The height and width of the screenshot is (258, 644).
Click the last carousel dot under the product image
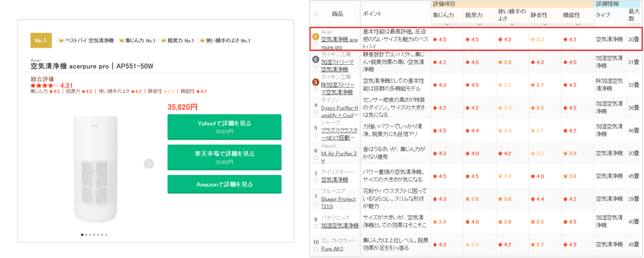[106, 235]
